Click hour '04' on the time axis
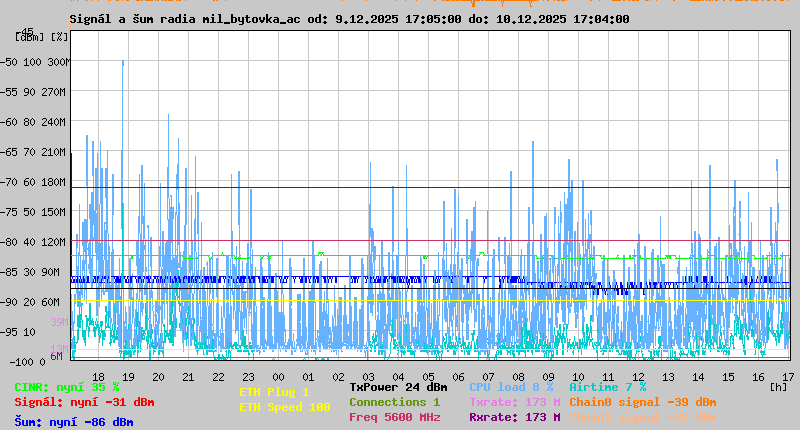Screen dimensions: 800x430 [x=398, y=377]
